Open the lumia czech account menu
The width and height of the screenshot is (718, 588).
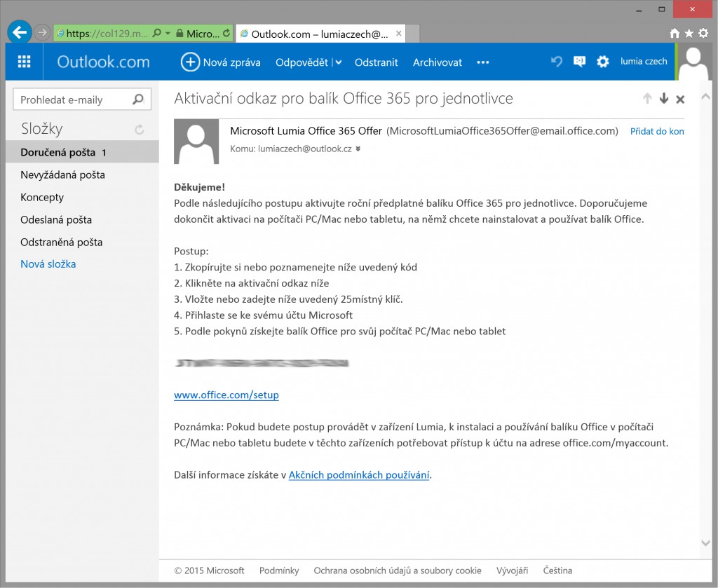pos(644,61)
